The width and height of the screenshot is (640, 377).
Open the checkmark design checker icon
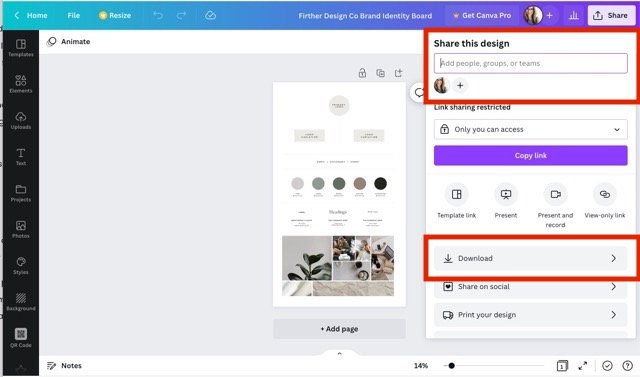pyautogui.click(x=607, y=366)
